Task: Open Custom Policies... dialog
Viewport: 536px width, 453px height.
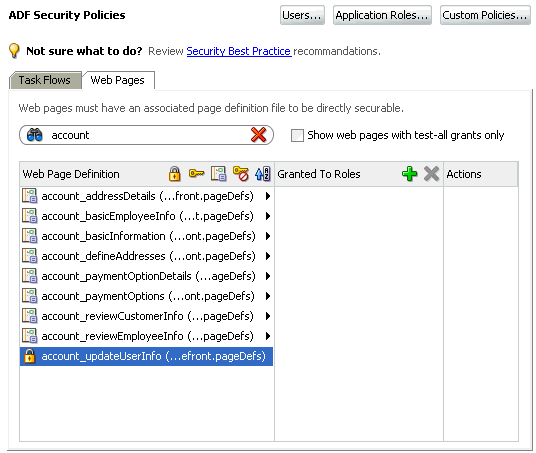Action: tap(485, 15)
